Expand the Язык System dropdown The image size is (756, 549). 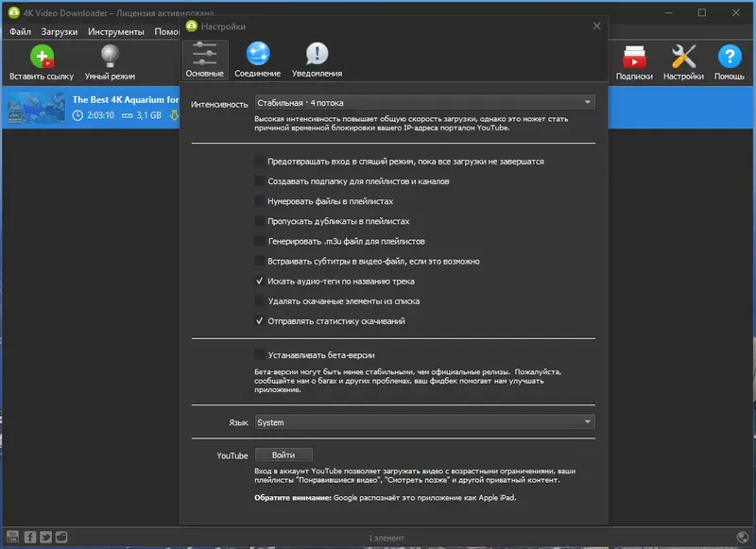click(x=424, y=422)
